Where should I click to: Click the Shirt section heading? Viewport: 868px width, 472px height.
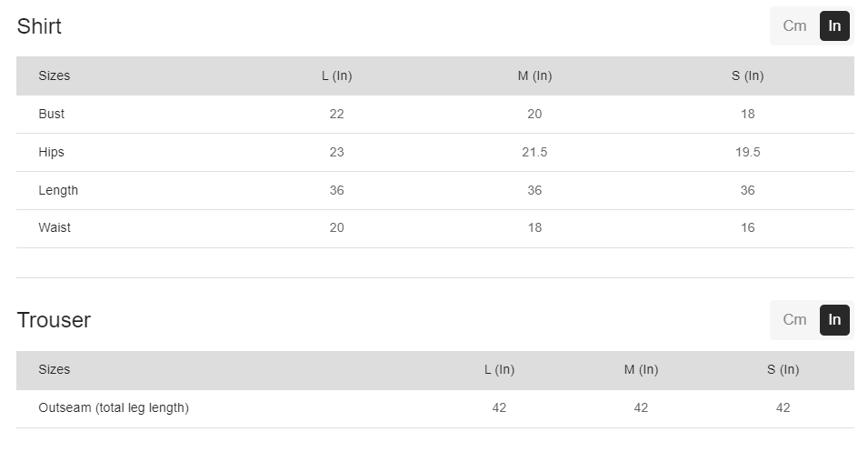click(x=39, y=26)
